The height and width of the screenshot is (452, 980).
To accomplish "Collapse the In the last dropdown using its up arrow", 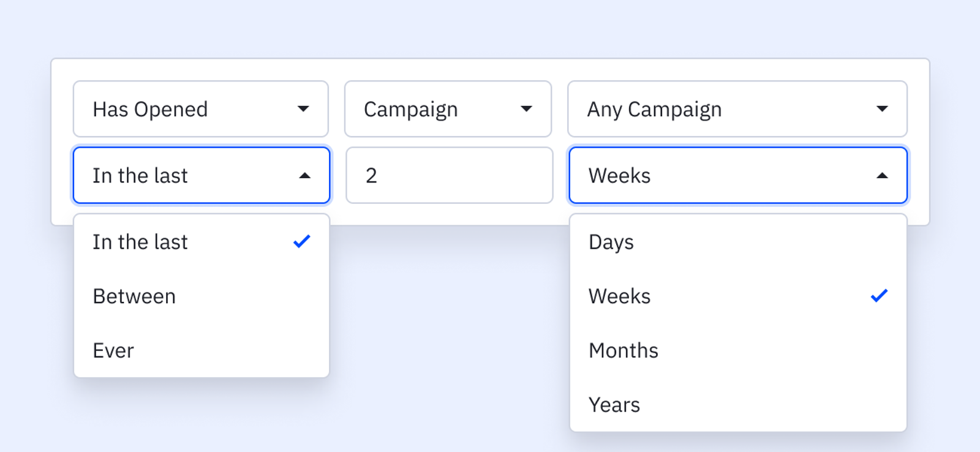I will pos(304,176).
